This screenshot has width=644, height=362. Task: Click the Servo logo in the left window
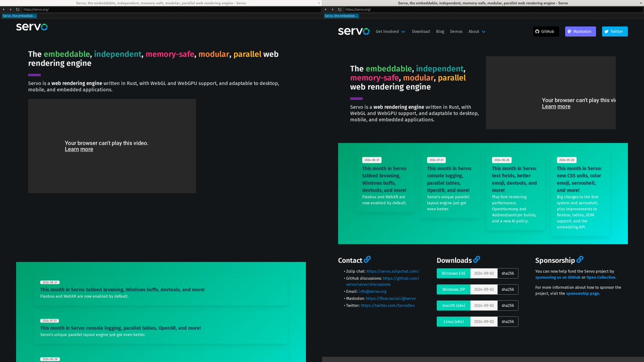[x=32, y=27]
